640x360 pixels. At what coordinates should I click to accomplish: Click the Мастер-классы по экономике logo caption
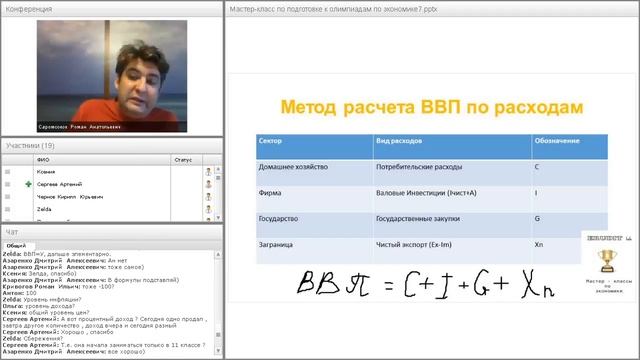click(x=608, y=286)
